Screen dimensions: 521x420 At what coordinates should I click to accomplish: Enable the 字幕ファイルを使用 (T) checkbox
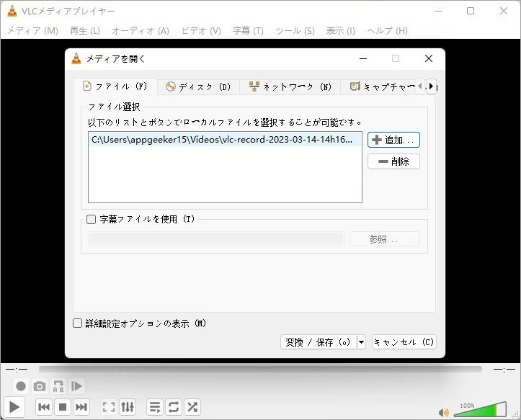pos(91,219)
